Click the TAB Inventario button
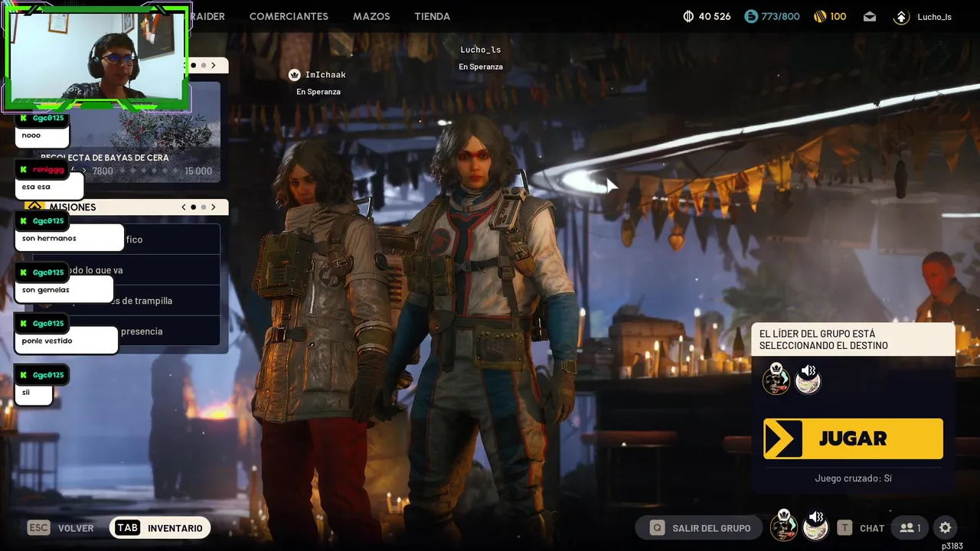This screenshot has width=980, height=551. point(160,528)
